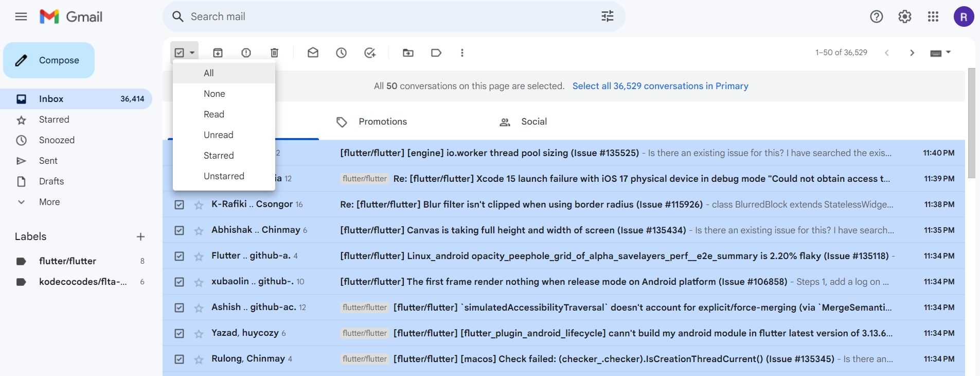The height and width of the screenshot is (376, 980).
Task: Open the select checkbox dropdown arrow
Action: 192,53
